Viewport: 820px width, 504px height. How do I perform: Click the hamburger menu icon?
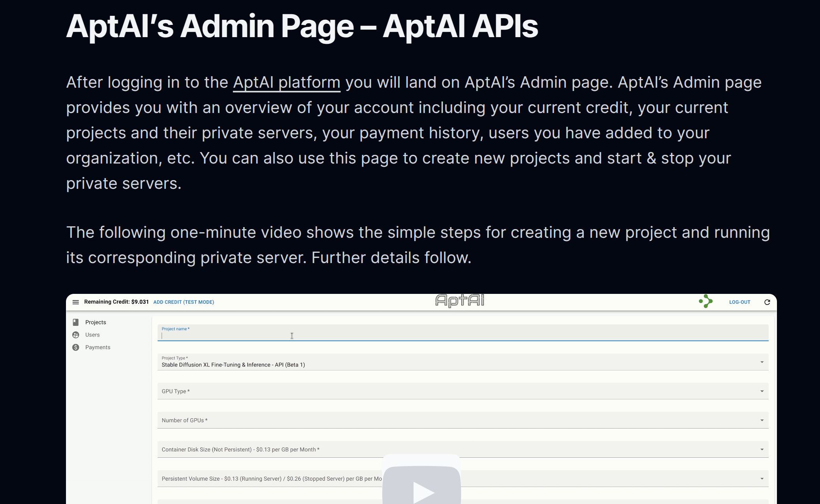pyautogui.click(x=75, y=302)
